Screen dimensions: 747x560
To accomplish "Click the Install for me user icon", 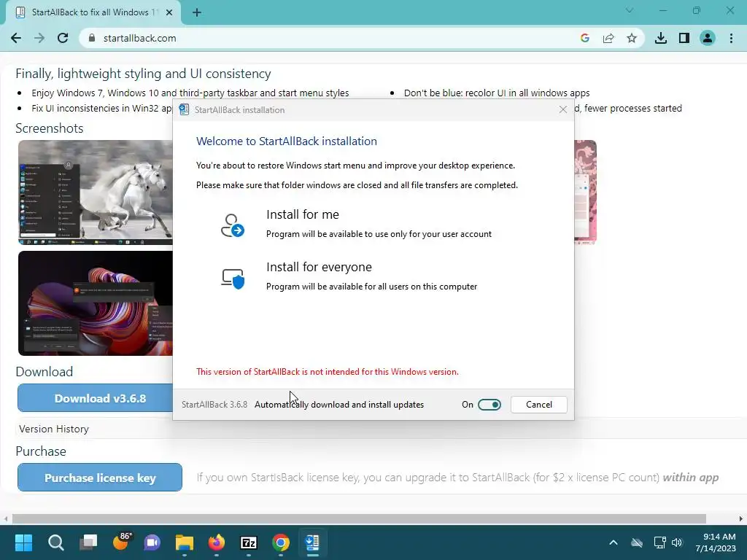I will coord(233,225).
